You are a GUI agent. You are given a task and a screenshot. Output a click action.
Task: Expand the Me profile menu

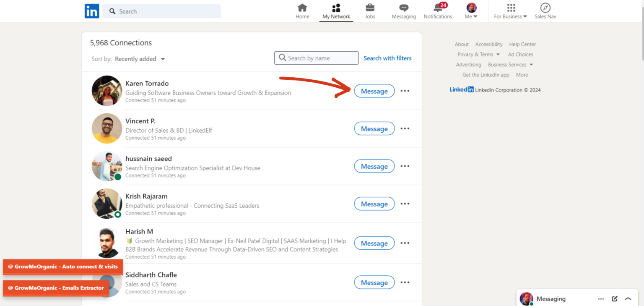pos(471,11)
